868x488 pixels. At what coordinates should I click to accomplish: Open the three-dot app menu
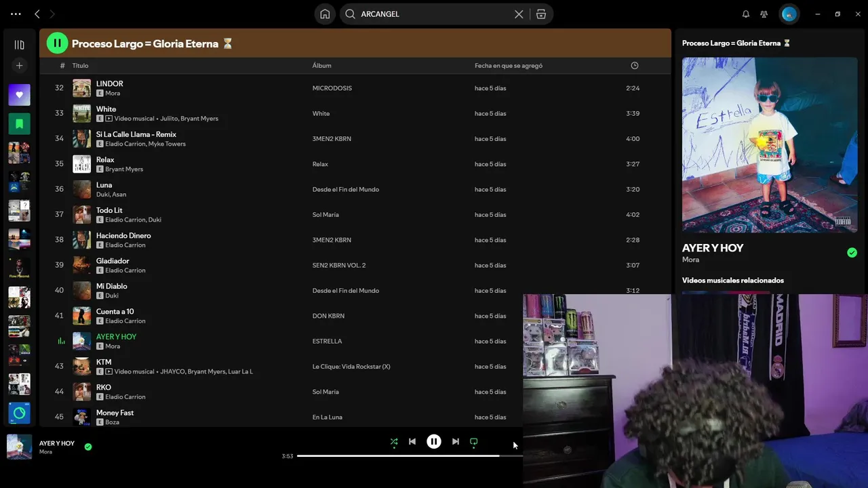coord(16,14)
